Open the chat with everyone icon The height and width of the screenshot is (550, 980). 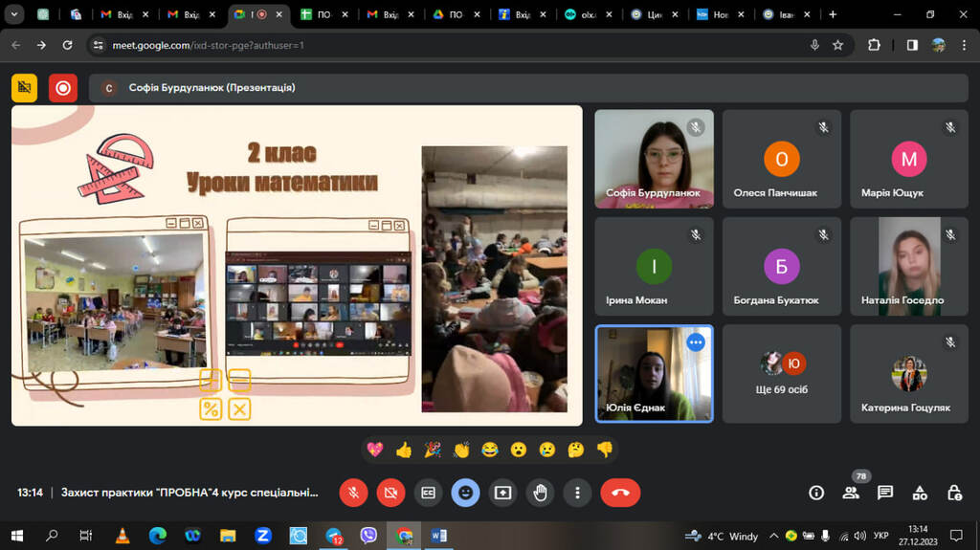point(885,493)
